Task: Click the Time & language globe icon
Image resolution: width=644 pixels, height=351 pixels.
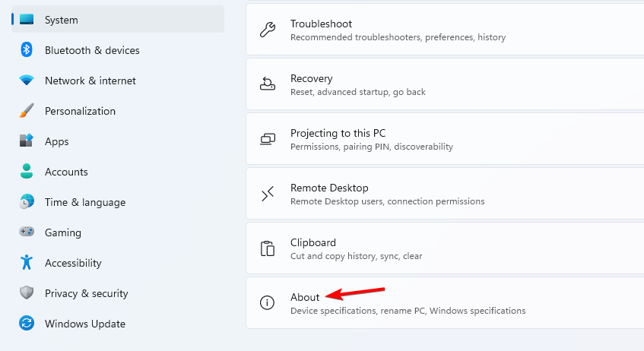Action: click(27, 201)
